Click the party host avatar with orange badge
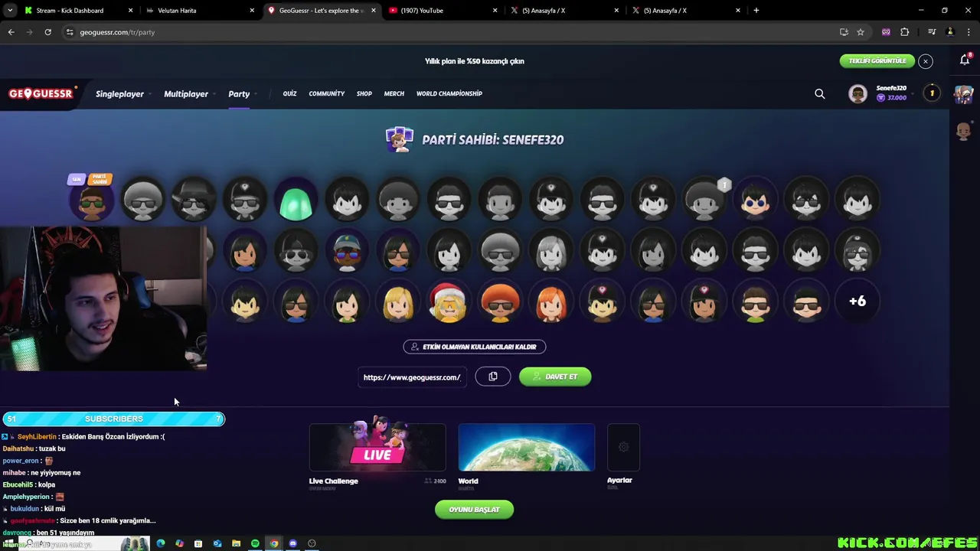This screenshot has width=980, height=551. (x=92, y=201)
